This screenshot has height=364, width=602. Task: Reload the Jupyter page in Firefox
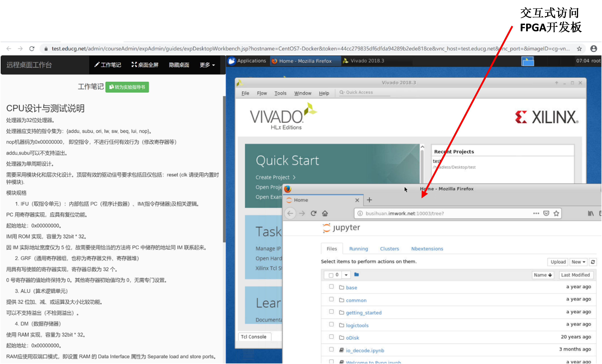coord(314,213)
